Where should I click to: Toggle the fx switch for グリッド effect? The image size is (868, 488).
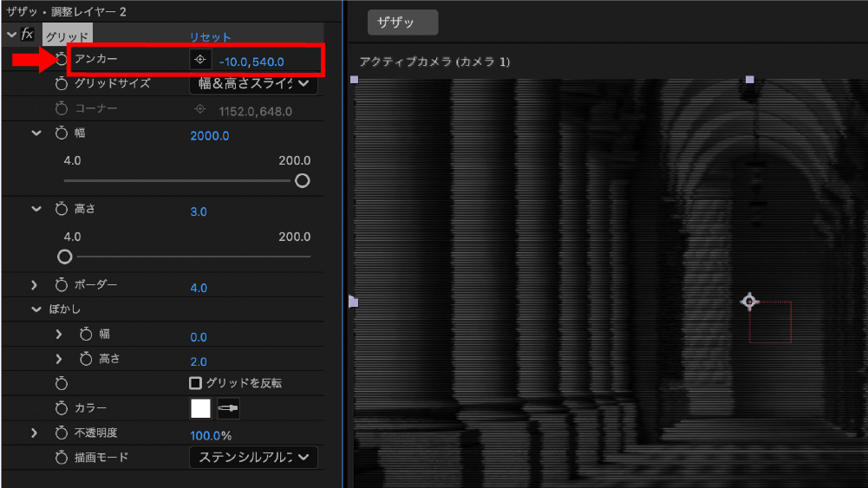(x=27, y=35)
